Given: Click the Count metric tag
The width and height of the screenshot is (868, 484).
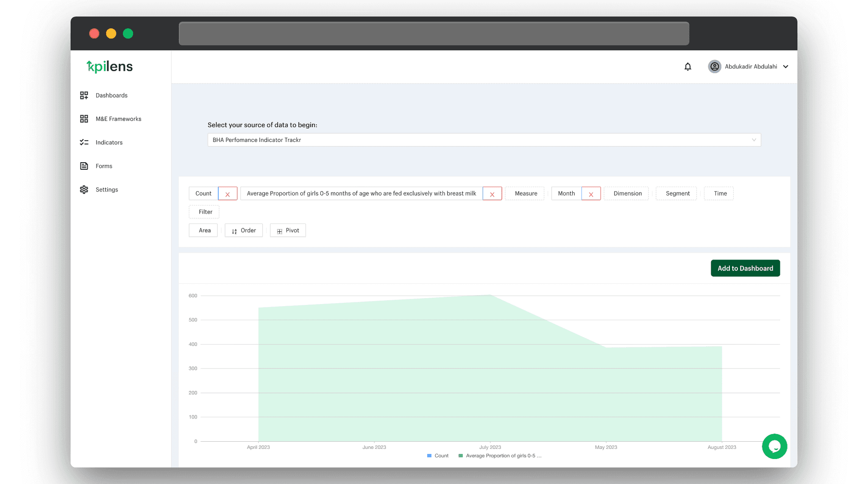Looking at the screenshot, I should (x=203, y=193).
